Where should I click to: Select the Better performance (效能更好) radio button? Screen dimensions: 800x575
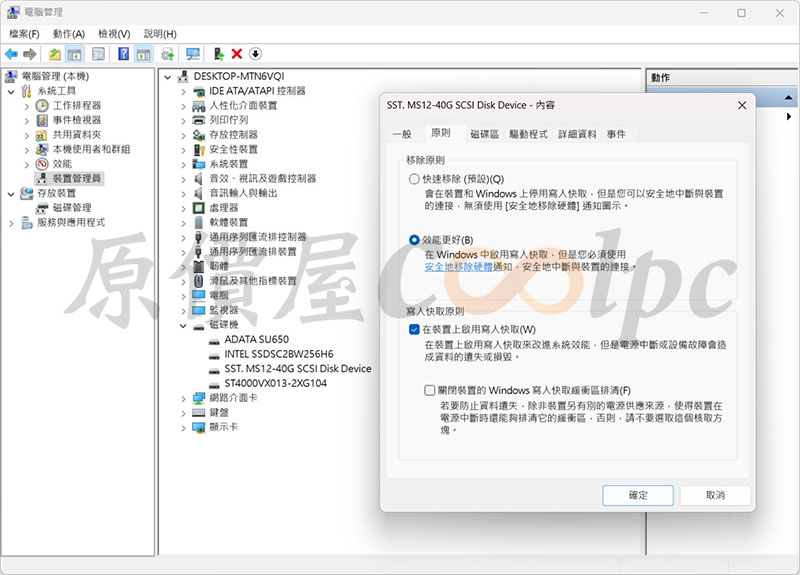pos(414,240)
